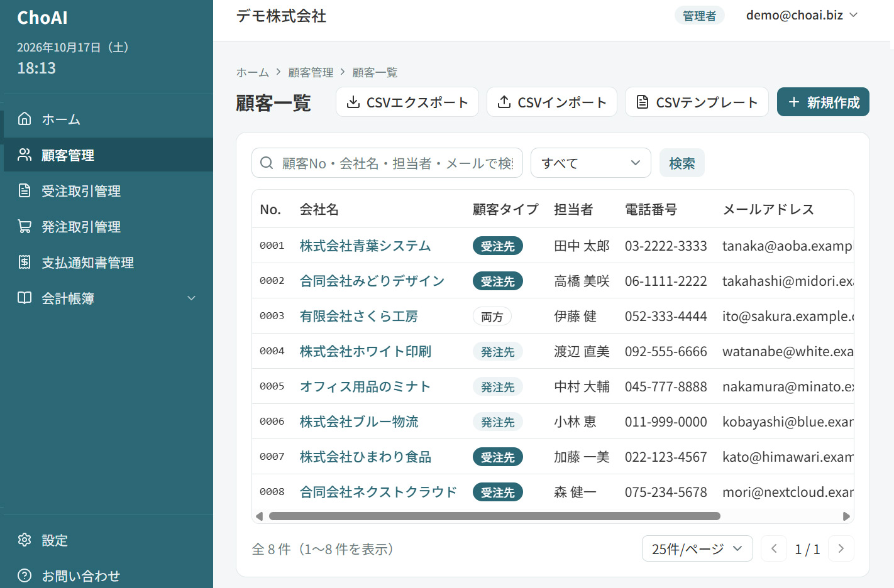Open the demo@choai.biz account menu
The height and width of the screenshot is (588, 894).
[802, 15]
